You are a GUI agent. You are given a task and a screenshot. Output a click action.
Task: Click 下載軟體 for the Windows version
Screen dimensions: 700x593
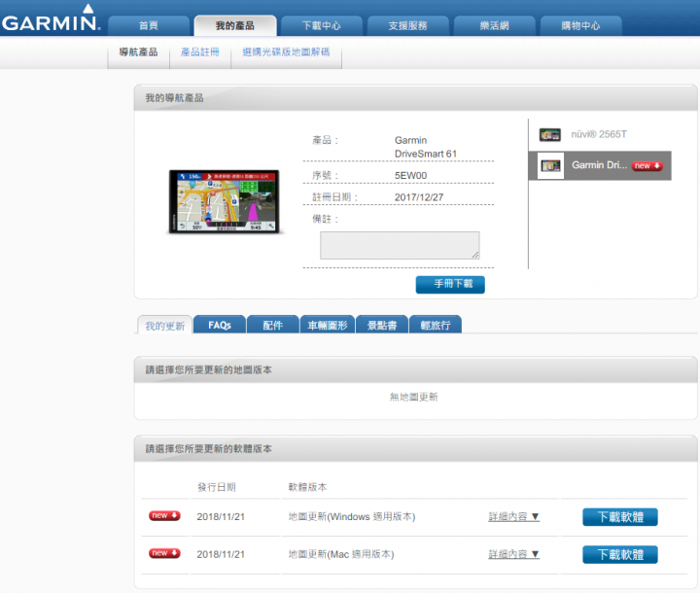coord(620,517)
